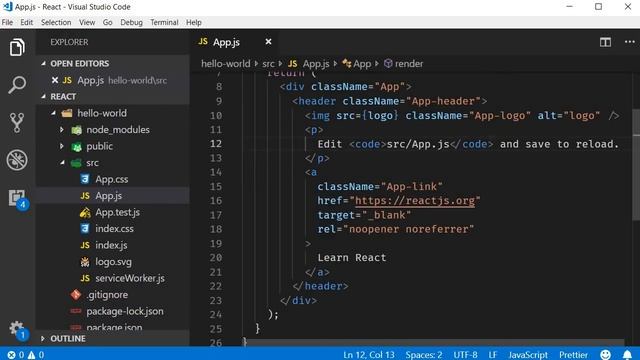Click the warnings count icon in status bar
This screenshot has width=640, height=360.
point(31,355)
